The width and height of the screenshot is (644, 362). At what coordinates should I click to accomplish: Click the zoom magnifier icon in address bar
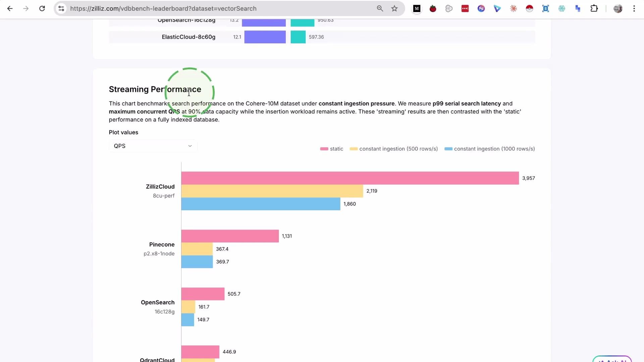click(x=380, y=9)
